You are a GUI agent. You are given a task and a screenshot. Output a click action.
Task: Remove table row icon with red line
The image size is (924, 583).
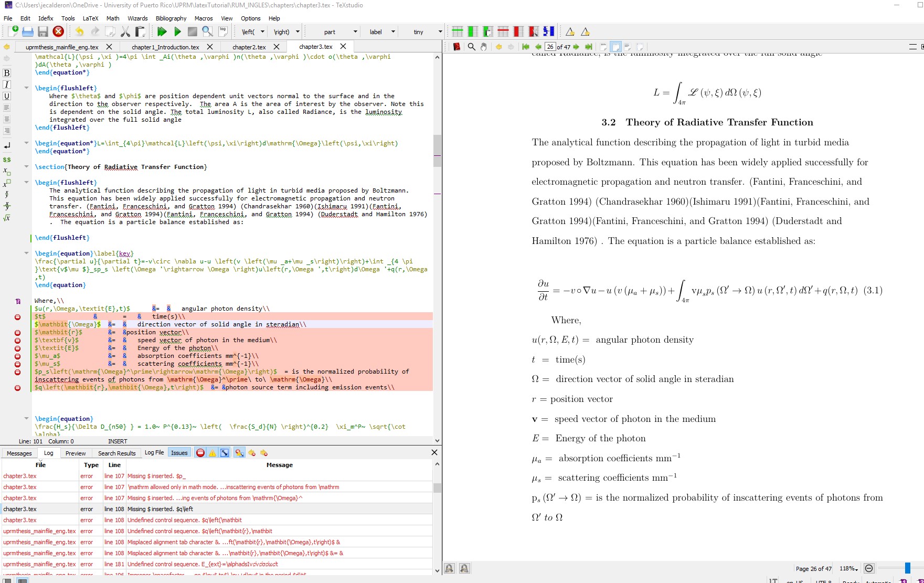click(x=503, y=31)
